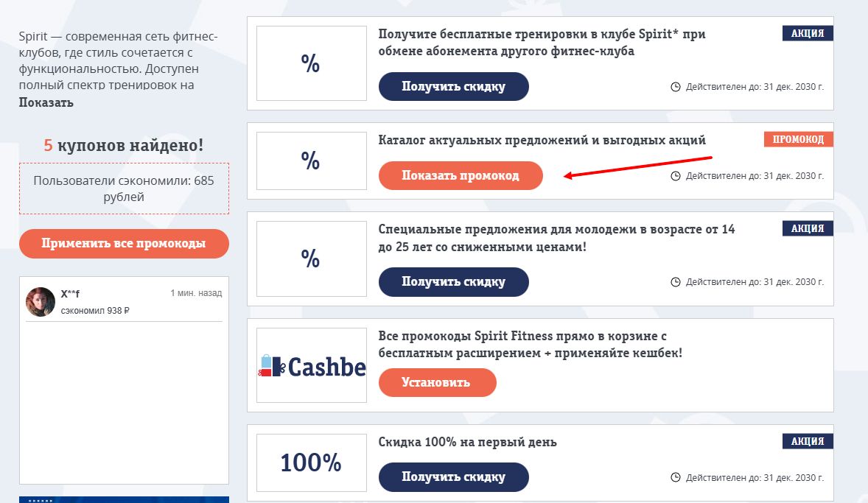This screenshot has height=503, width=868.
Task: Click the АКЦИЯ badge on the first offer
Action: coord(808,33)
